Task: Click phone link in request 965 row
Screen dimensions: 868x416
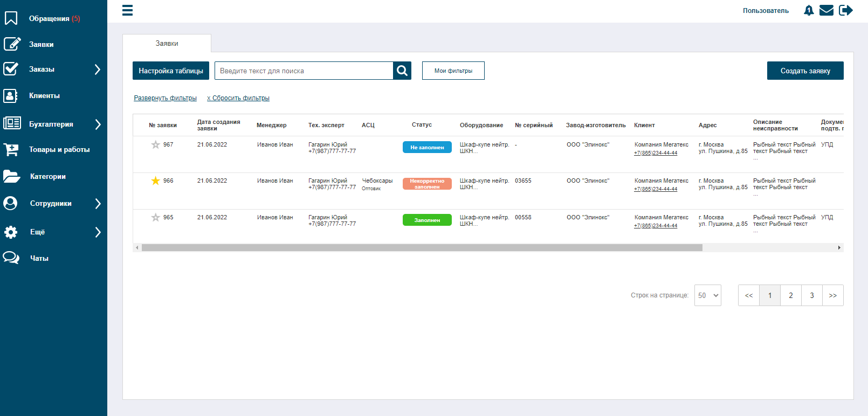Action: (x=656, y=226)
